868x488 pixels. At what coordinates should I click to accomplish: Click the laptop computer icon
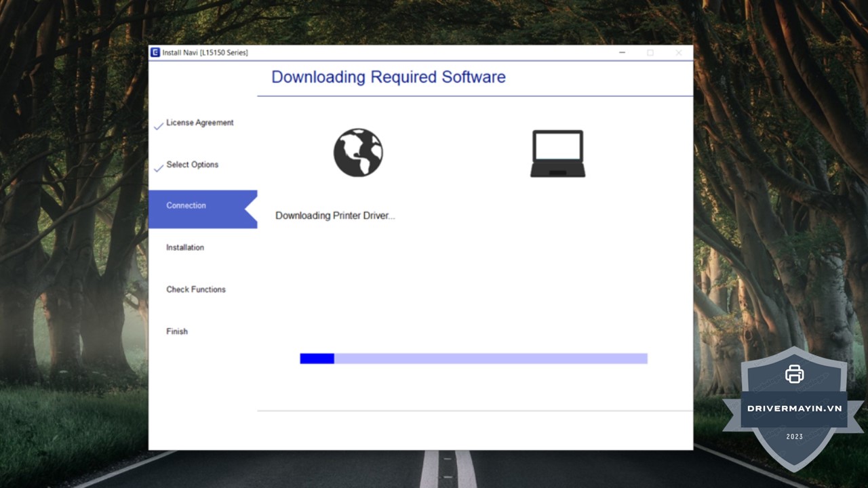click(557, 154)
